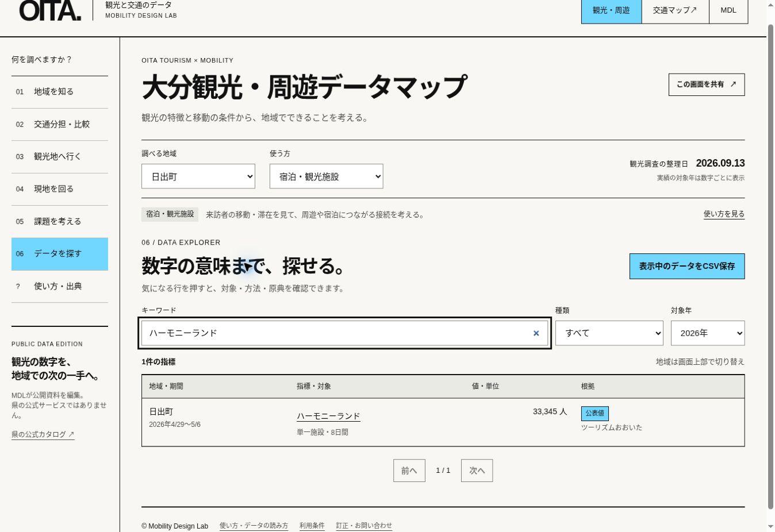The image size is (775, 532).
Task: Expand the 対象年 dropdown showing 2026年
Action: coord(708,333)
